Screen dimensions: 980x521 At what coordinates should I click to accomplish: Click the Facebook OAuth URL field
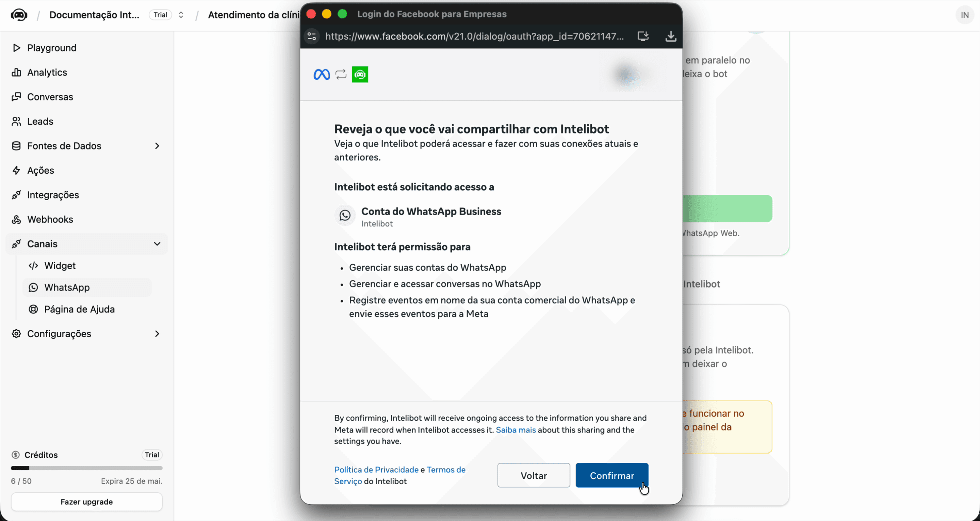pyautogui.click(x=474, y=36)
